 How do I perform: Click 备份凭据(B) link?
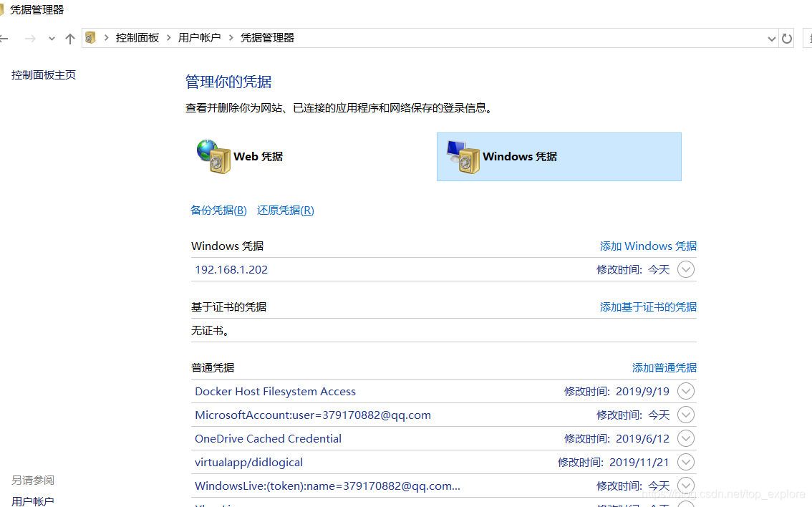[x=218, y=211]
